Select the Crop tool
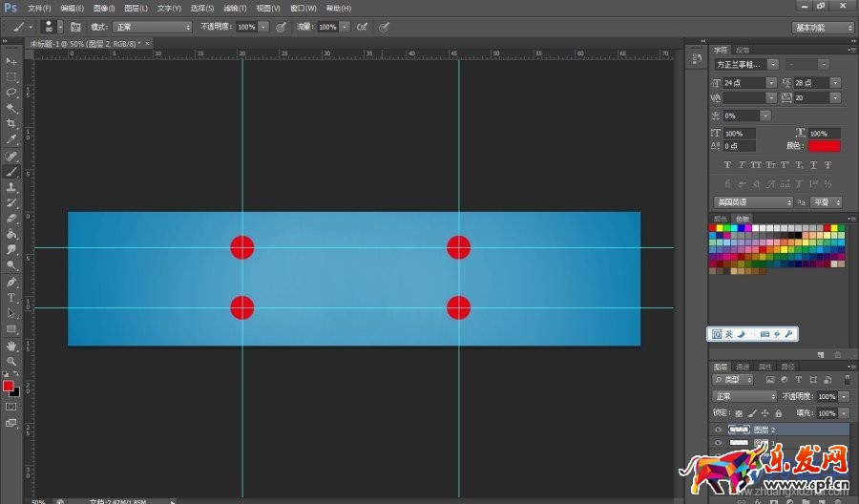The width and height of the screenshot is (859, 504). click(x=12, y=124)
